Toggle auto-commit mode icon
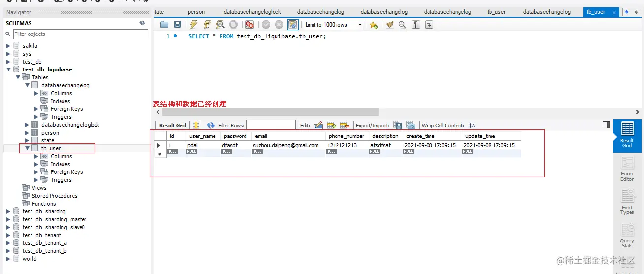The height and width of the screenshot is (274, 644). (x=293, y=24)
